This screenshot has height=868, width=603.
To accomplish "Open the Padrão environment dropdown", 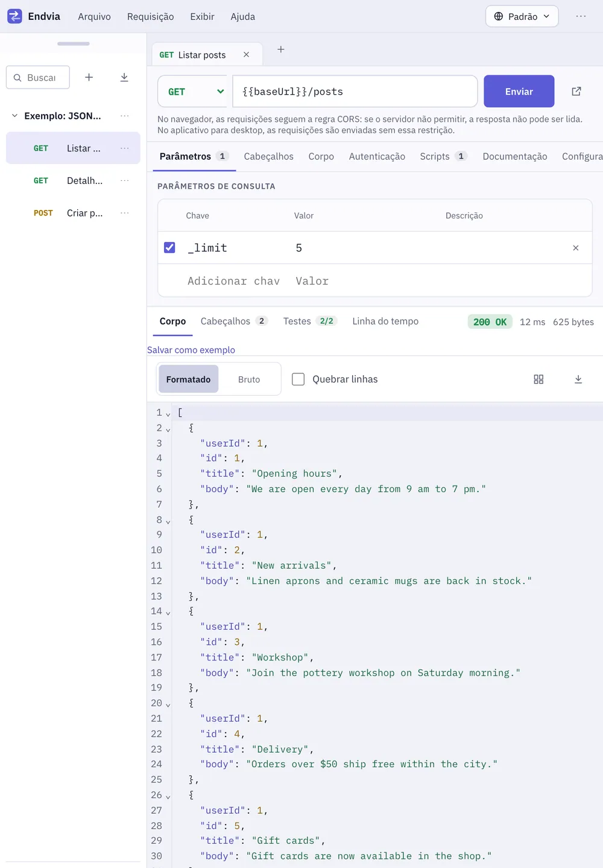I will point(522,16).
